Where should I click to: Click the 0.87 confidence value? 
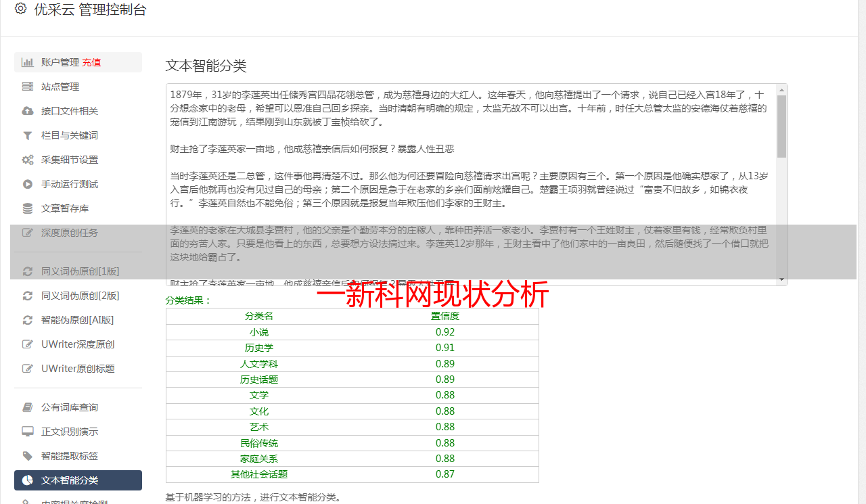point(445,474)
